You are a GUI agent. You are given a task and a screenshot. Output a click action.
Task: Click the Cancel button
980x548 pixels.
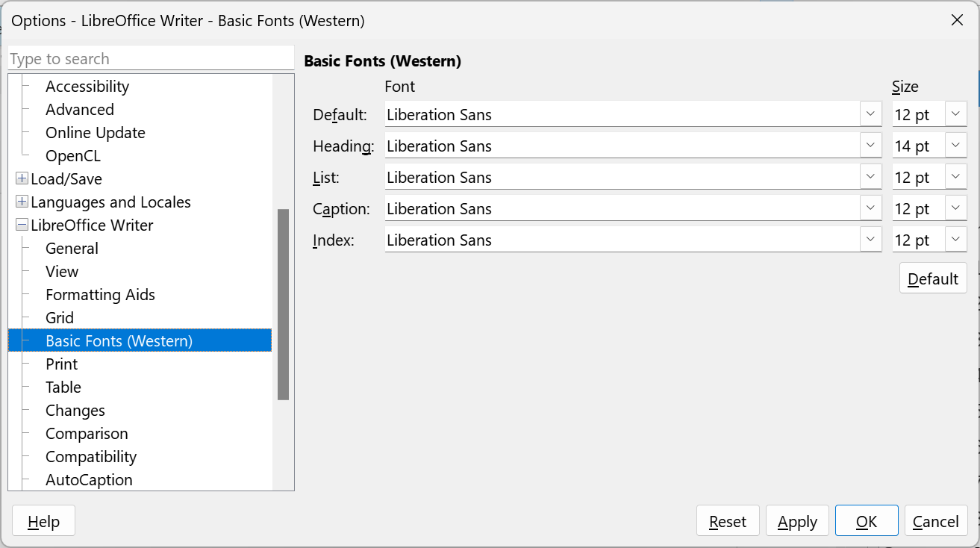point(936,521)
